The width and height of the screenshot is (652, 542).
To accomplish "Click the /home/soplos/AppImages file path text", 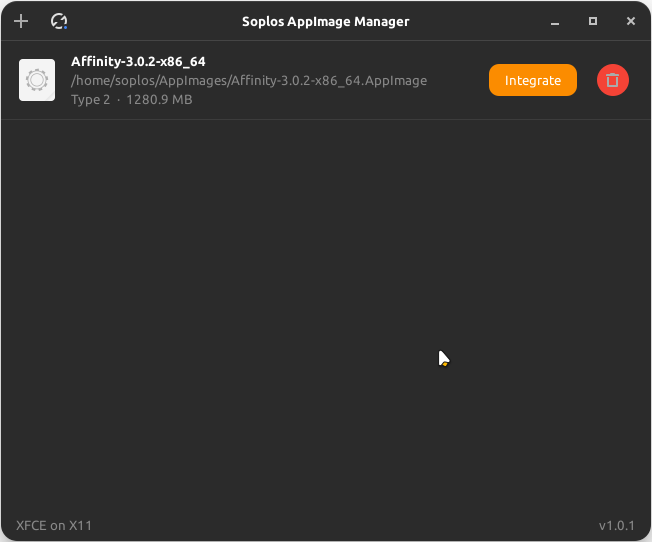I will (249, 80).
